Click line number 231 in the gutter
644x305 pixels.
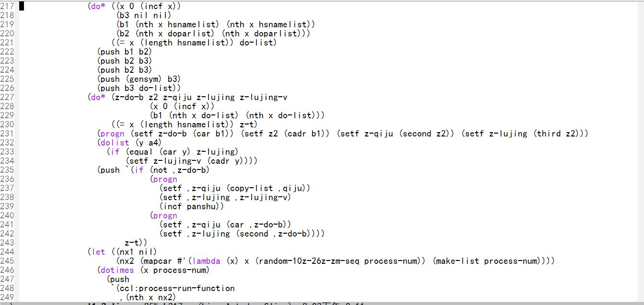pyautogui.click(x=8, y=134)
